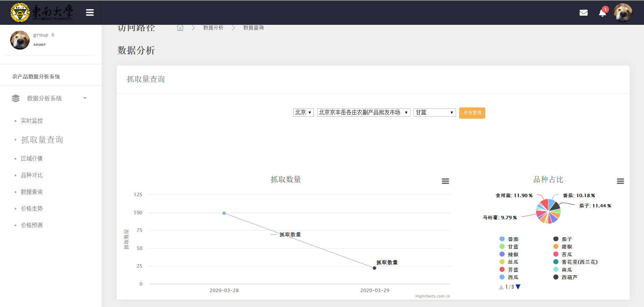
Task: Toggle 芥蓝 legend item
Action: point(509,270)
